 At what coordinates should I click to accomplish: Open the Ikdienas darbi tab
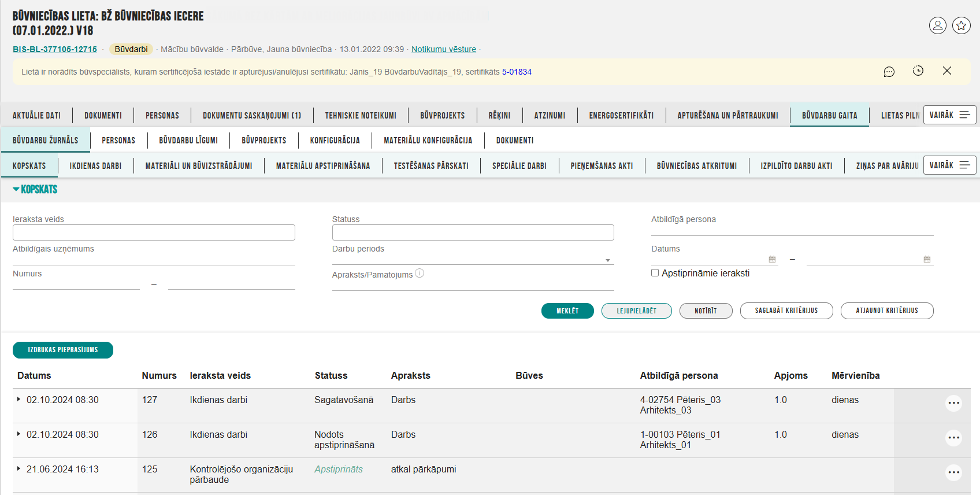coord(95,166)
